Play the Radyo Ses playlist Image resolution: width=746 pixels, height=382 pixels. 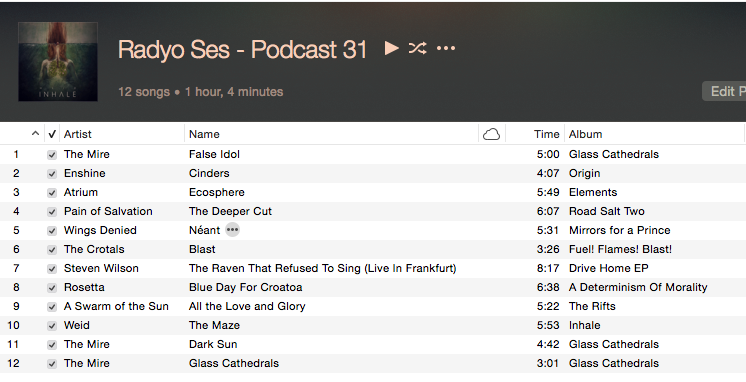click(392, 48)
